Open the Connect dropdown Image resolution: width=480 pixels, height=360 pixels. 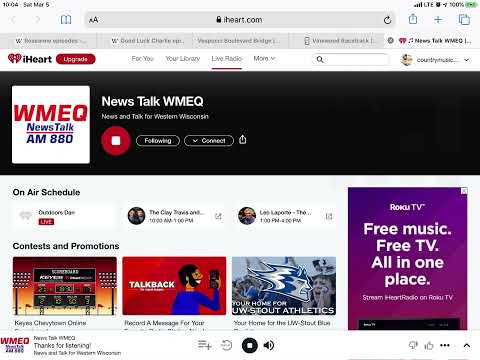pos(209,141)
